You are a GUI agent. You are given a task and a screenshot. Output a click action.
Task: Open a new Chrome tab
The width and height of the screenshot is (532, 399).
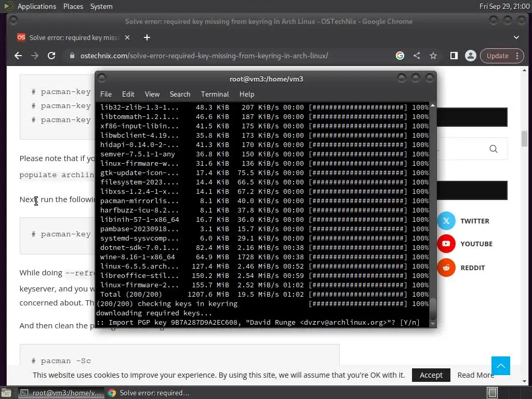click(x=147, y=37)
